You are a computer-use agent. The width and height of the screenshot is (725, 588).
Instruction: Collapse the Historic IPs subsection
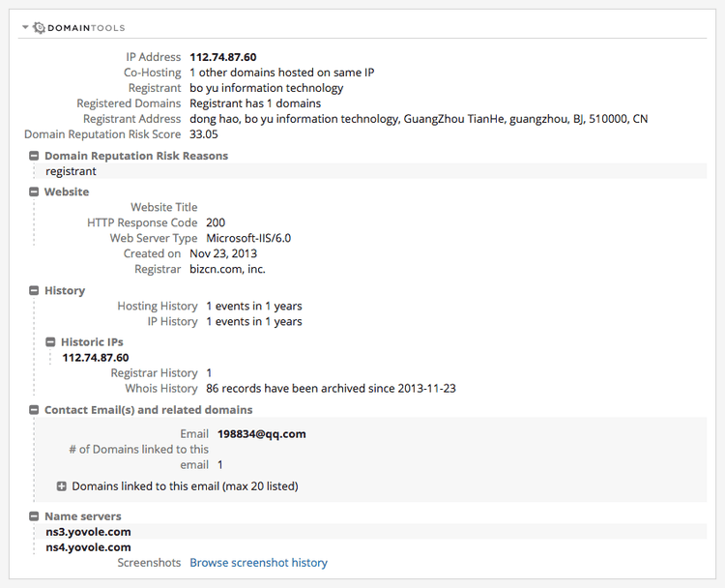(50, 342)
